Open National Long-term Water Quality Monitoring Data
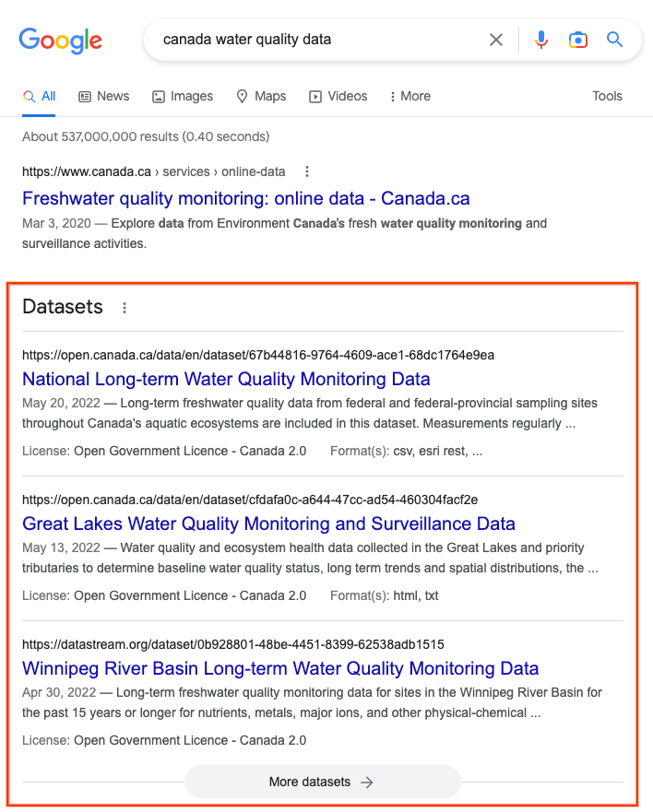This screenshot has height=812, width=653. [226, 379]
